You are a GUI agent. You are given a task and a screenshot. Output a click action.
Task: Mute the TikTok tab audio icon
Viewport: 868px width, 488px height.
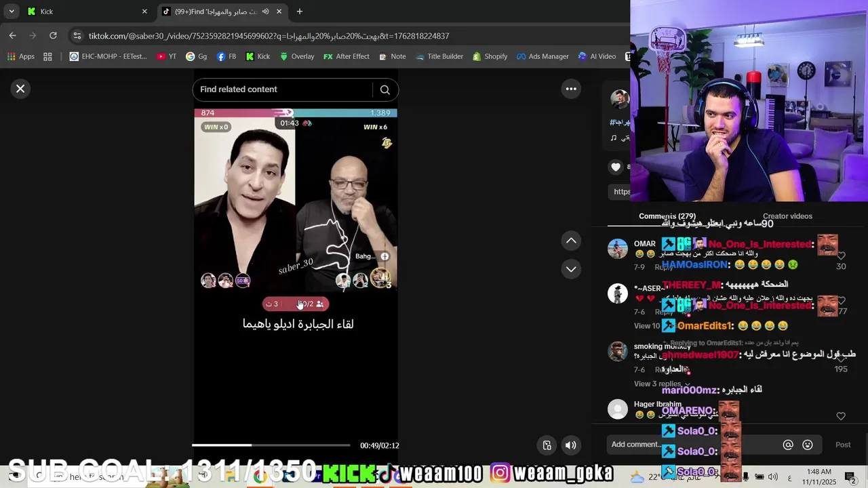coord(265,12)
